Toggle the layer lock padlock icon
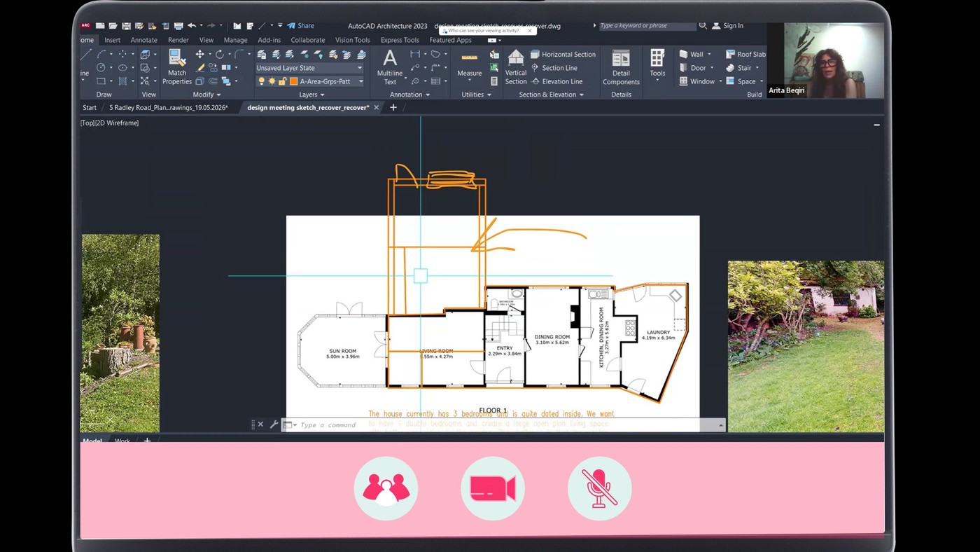The width and height of the screenshot is (980, 552). pos(282,81)
